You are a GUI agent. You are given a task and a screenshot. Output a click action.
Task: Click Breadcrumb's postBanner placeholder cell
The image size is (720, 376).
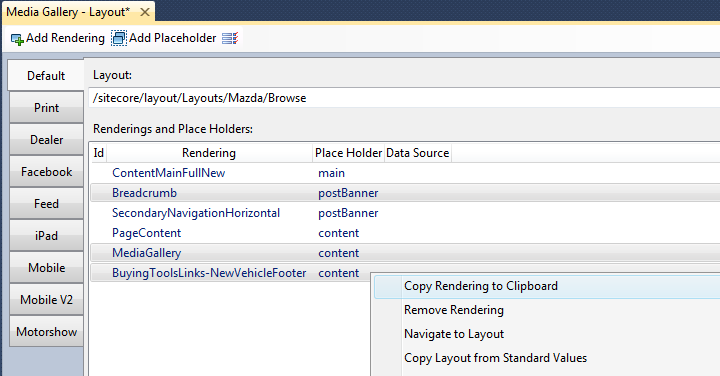click(x=348, y=193)
